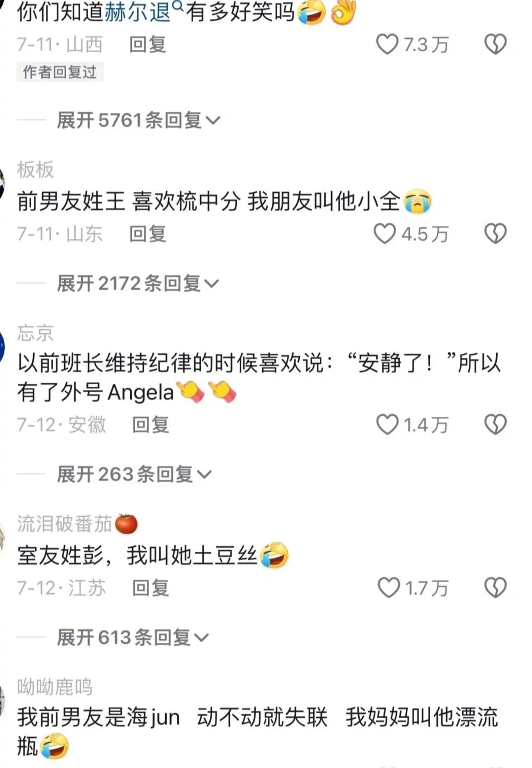This screenshot has height=768, width=532.
Task: Tap the 作者回复过 tag
Action: click(60, 72)
